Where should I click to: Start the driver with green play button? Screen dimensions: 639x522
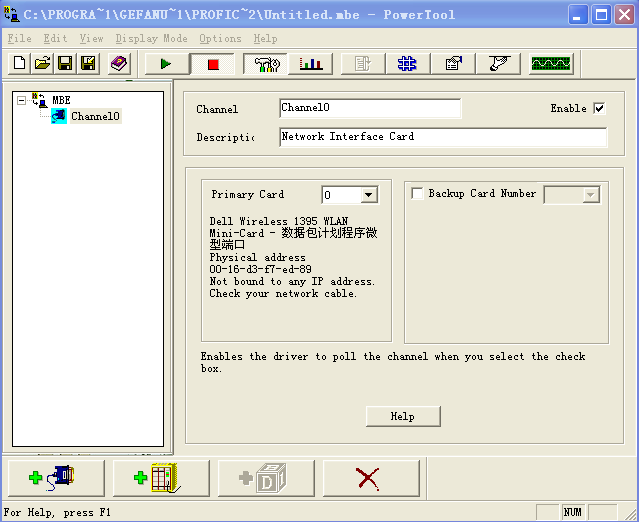point(167,64)
